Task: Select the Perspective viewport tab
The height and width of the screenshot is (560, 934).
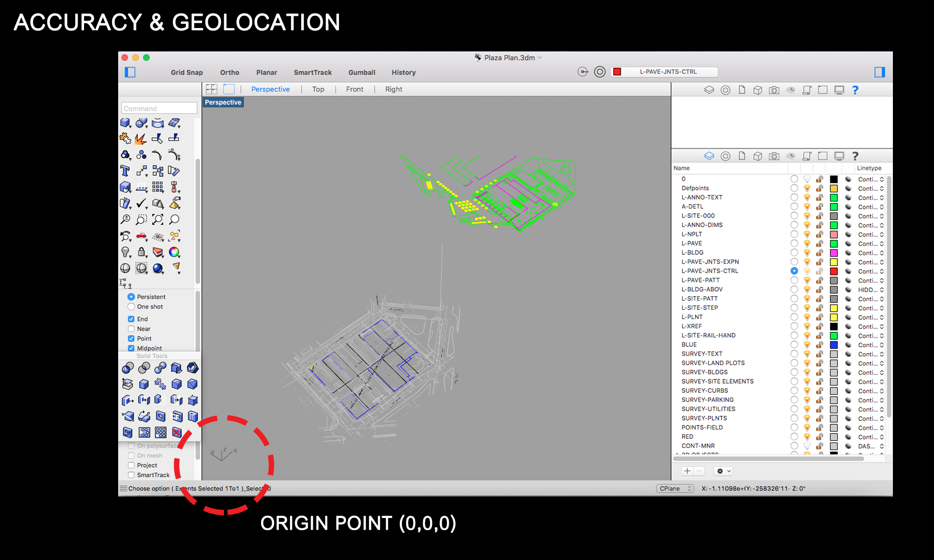Action: coord(270,89)
